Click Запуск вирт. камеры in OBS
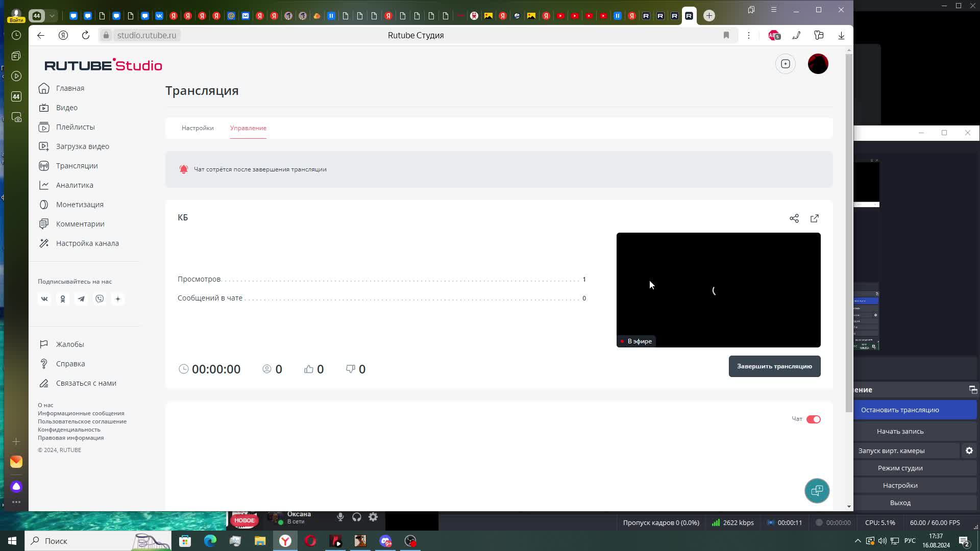Screen dimensions: 980x551 891,450
